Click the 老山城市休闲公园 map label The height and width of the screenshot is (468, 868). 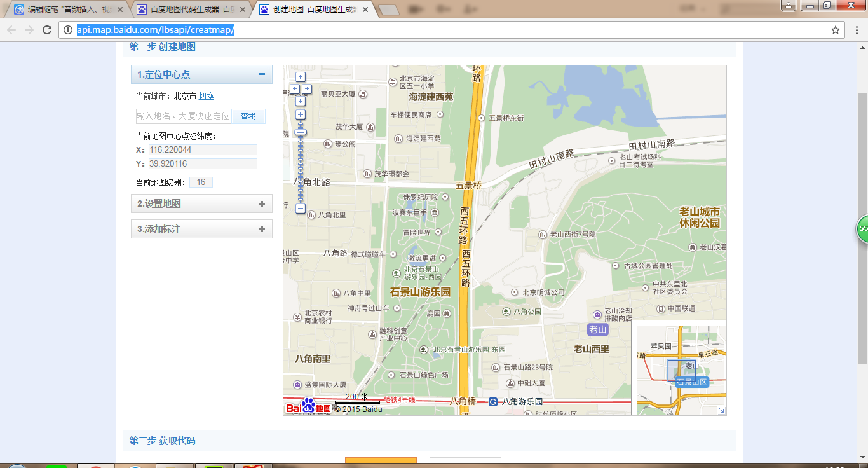pos(700,217)
